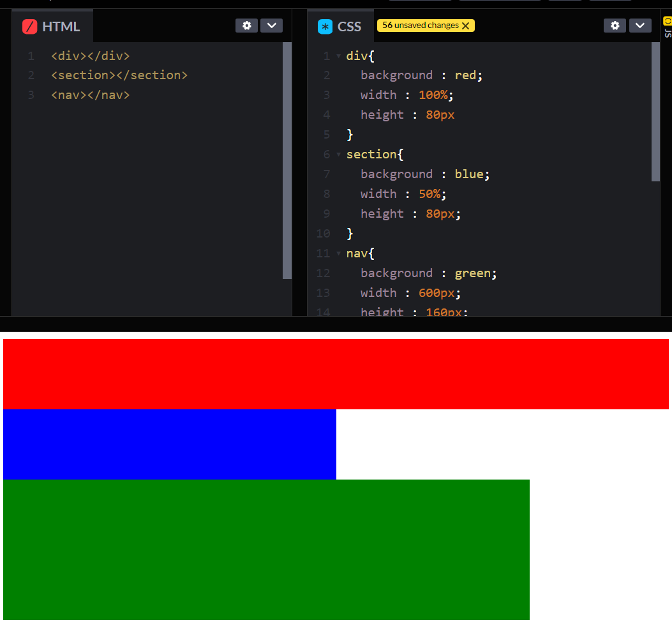
Task: Click the <div></div> line in HTML
Action: click(90, 56)
